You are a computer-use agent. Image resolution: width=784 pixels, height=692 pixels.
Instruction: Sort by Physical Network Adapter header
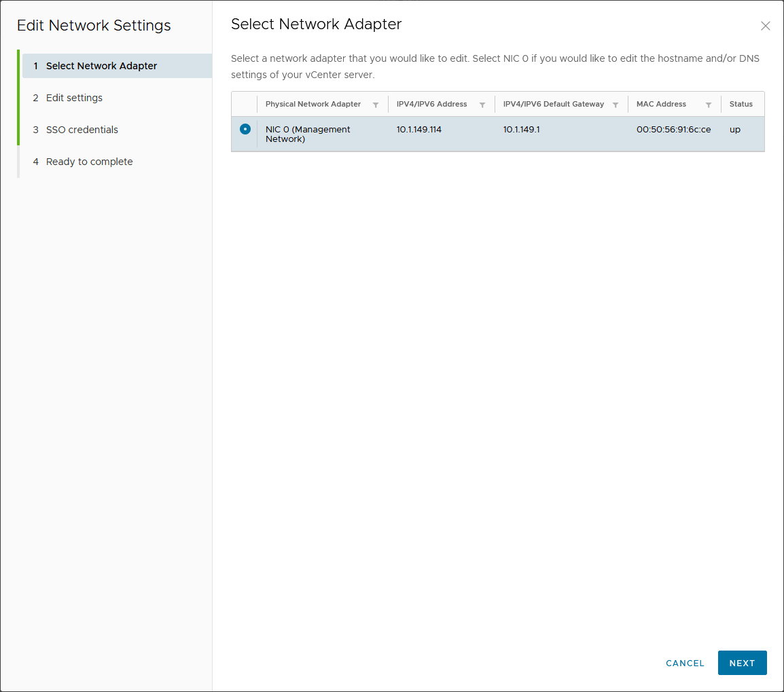[x=313, y=105]
